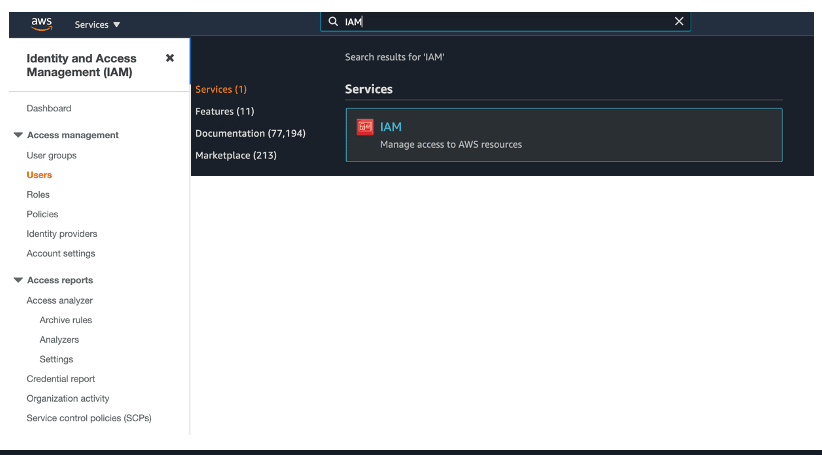822x455 pixels.
Task: Collapse the Access management section
Action: click(x=18, y=135)
